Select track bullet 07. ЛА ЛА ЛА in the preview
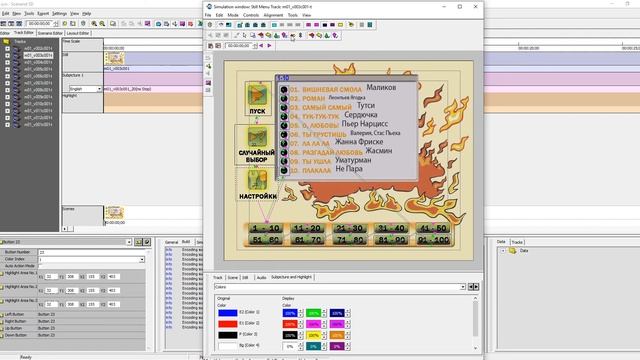640x360 pixels. point(284,143)
